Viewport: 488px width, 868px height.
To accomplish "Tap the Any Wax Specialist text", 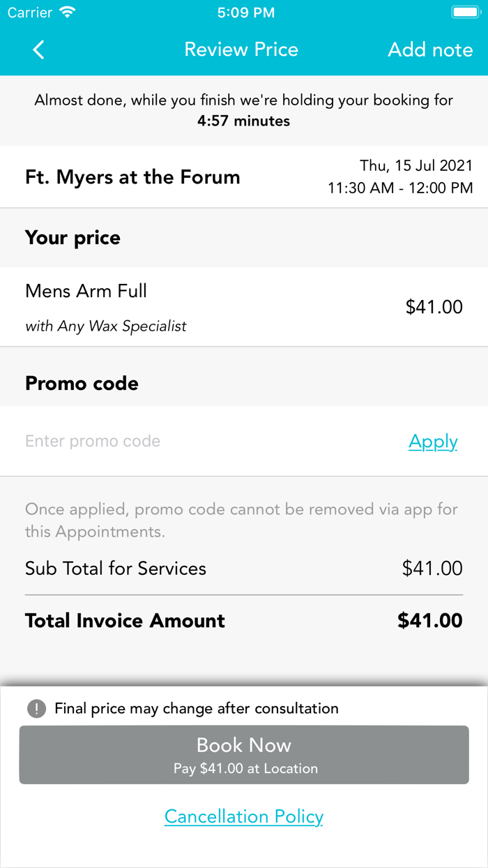I will click(106, 326).
